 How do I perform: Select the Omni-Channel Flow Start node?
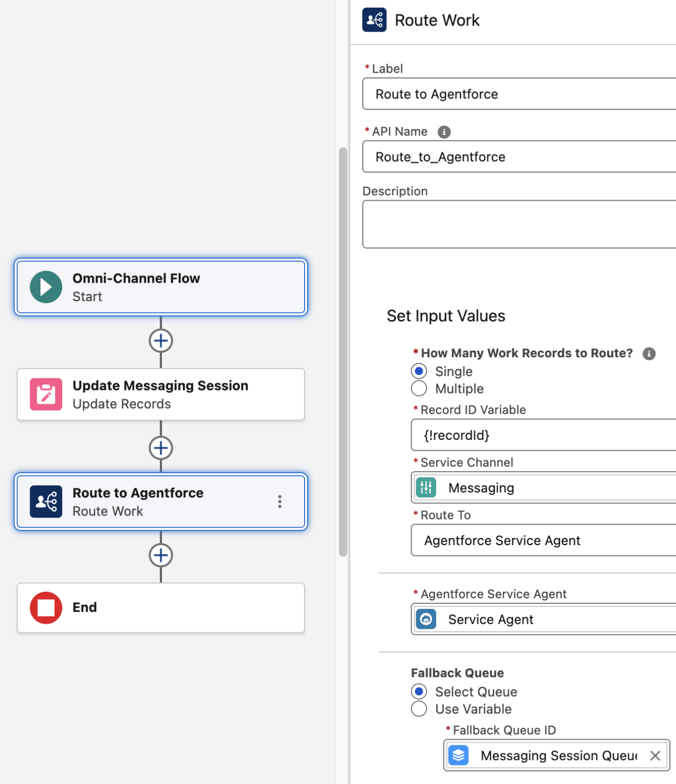pos(161,287)
